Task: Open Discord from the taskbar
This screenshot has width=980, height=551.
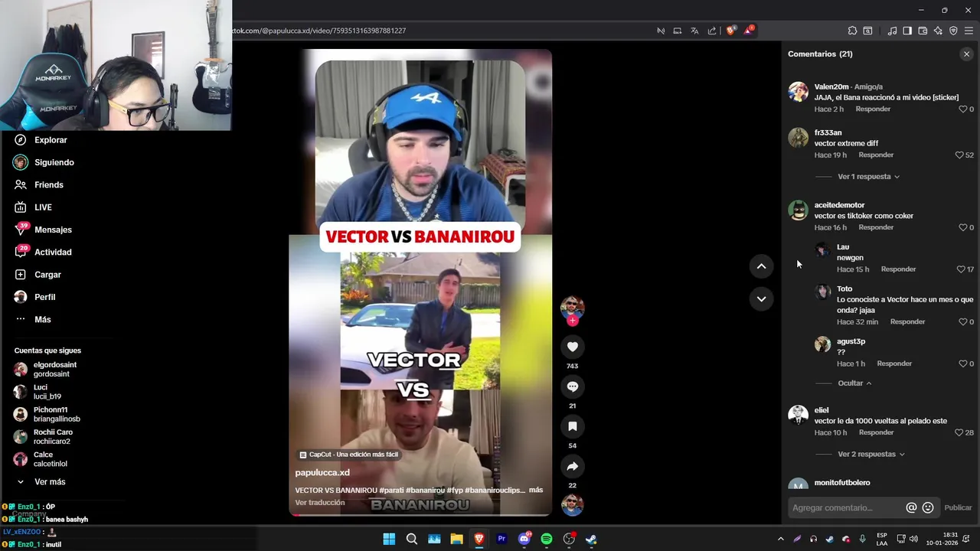Action: click(x=524, y=539)
